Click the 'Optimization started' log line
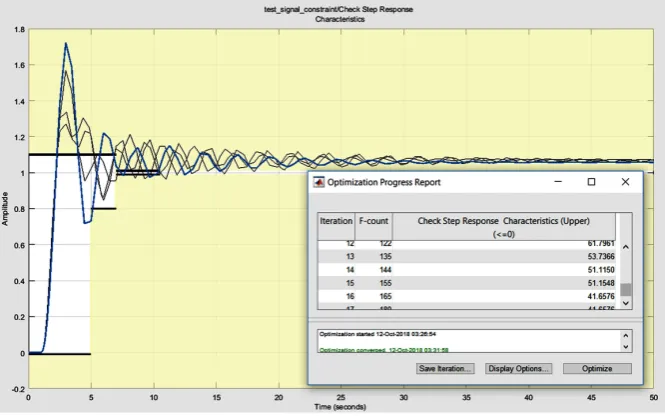This screenshot has width=665, height=418. pyautogui.click(x=377, y=334)
